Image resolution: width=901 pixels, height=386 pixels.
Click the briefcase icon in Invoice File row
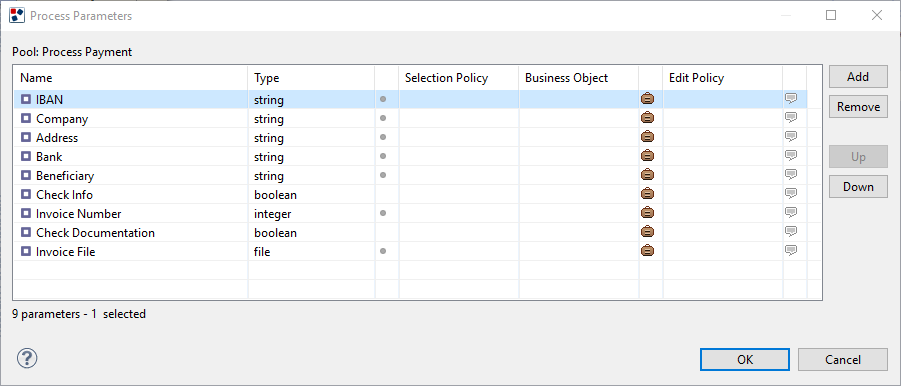[647, 251]
